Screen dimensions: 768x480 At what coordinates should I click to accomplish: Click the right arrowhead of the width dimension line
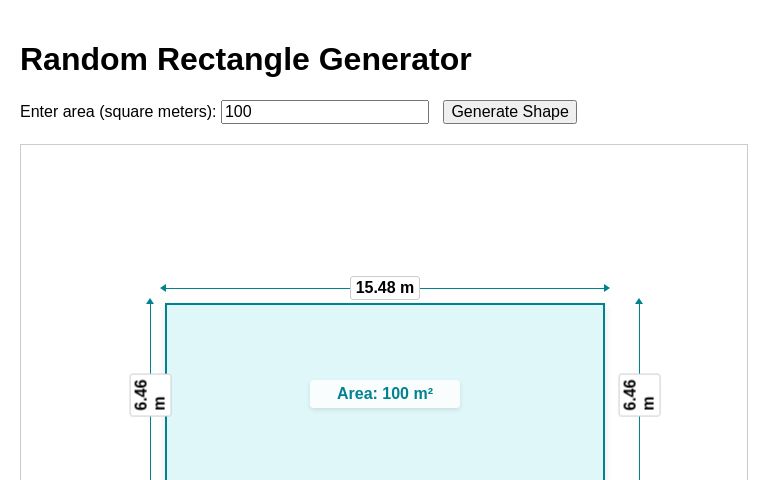tap(606, 288)
